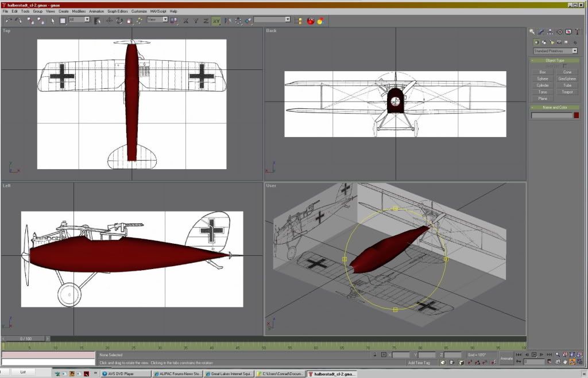
Task: Switch to the Hierarchy command panel tab
Action: tap(550, 32)
